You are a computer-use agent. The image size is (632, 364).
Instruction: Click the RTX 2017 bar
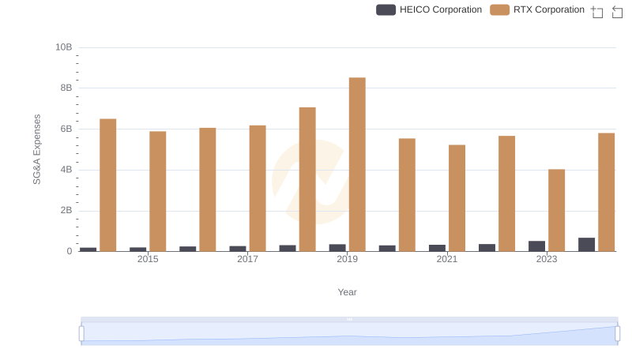(x=258, y=189)
